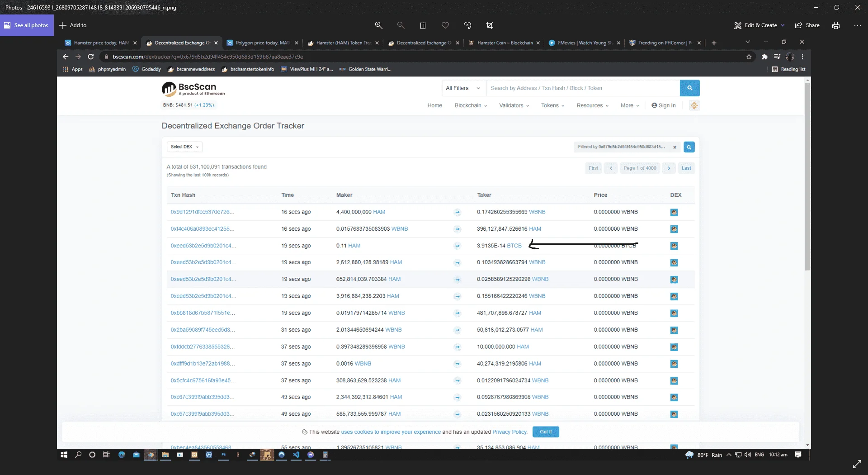Click the BscScan logo
868x475 pixels.
193,89
